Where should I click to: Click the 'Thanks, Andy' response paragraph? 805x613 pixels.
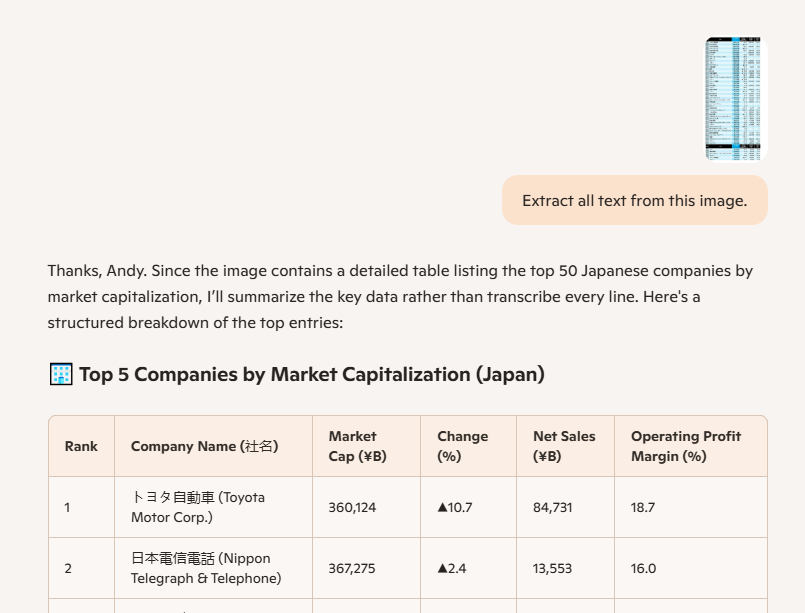click(x=400, y=296)
